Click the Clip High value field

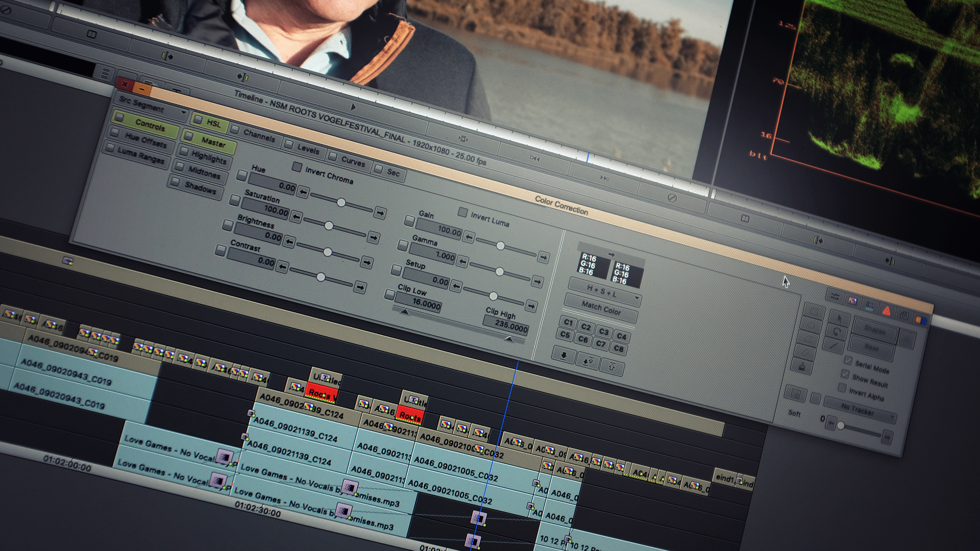[x=505, y=324]
